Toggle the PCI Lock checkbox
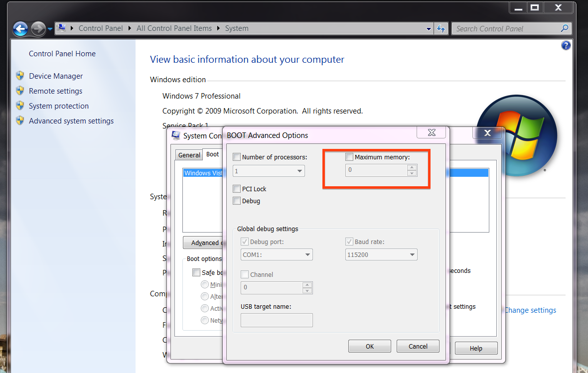 coord(237,189)
